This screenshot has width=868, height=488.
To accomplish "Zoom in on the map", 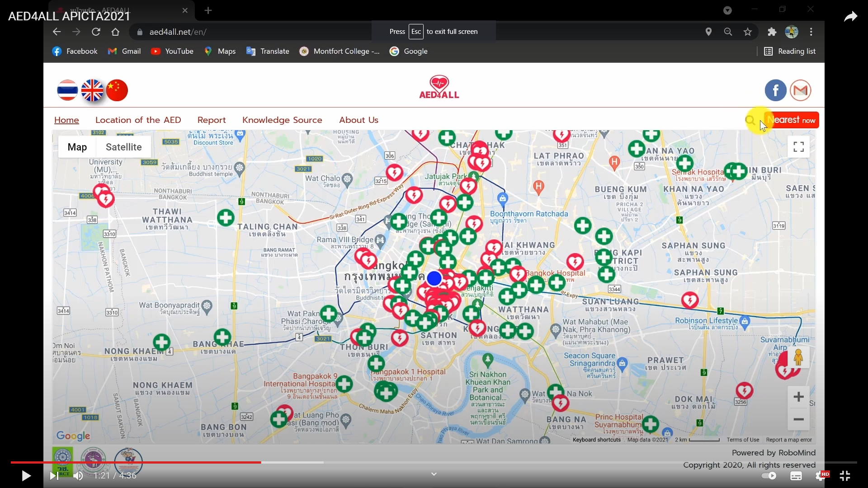I will point(799,397).
